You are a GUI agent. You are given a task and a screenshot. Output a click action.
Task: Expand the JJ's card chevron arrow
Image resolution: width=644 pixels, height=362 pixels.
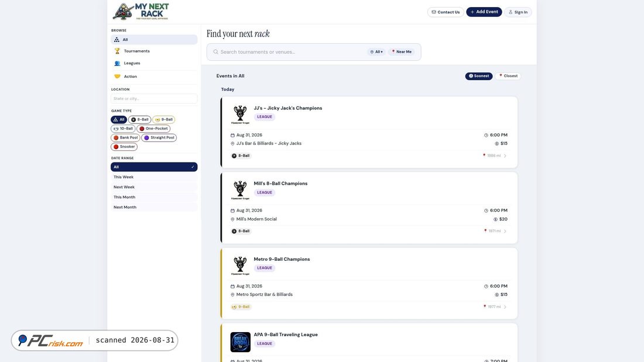[x=505, y=156]
